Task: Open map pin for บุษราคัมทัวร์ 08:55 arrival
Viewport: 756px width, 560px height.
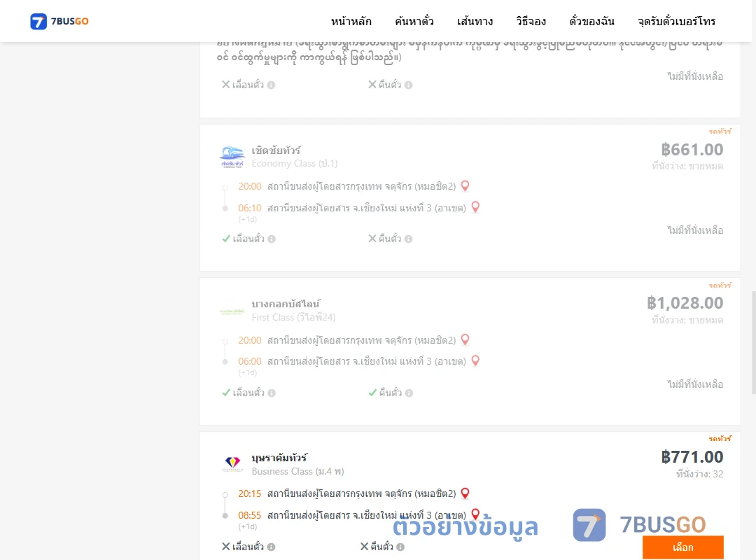Action: (x=475, y=514)
